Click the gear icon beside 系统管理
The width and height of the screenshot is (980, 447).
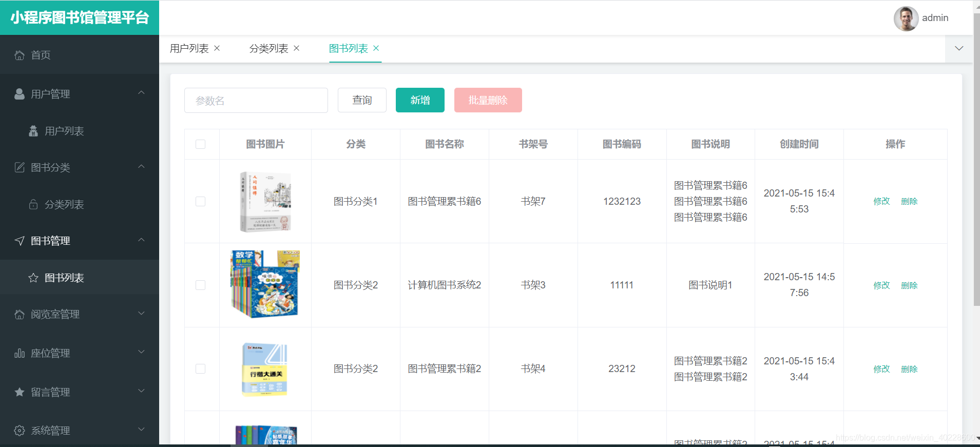click(x=20, y=431)
